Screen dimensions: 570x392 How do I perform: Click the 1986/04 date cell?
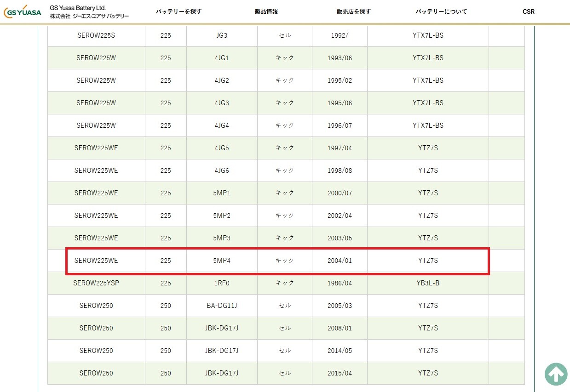340,283
